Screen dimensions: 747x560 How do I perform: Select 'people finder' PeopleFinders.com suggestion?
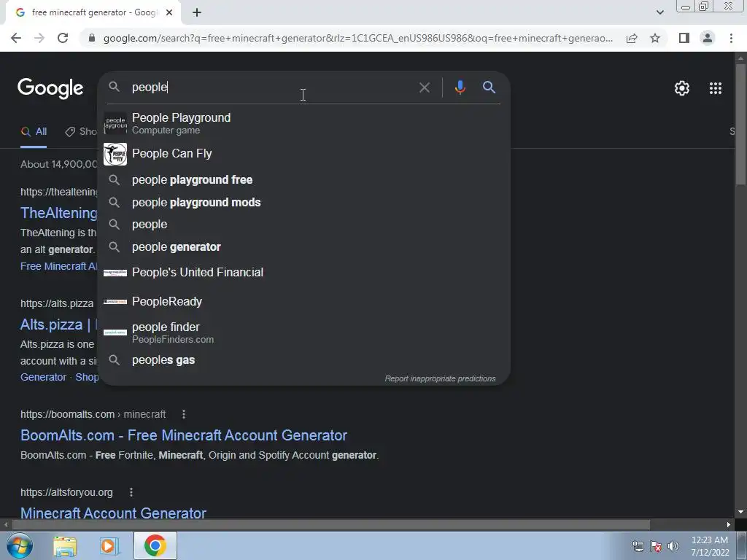304,332
